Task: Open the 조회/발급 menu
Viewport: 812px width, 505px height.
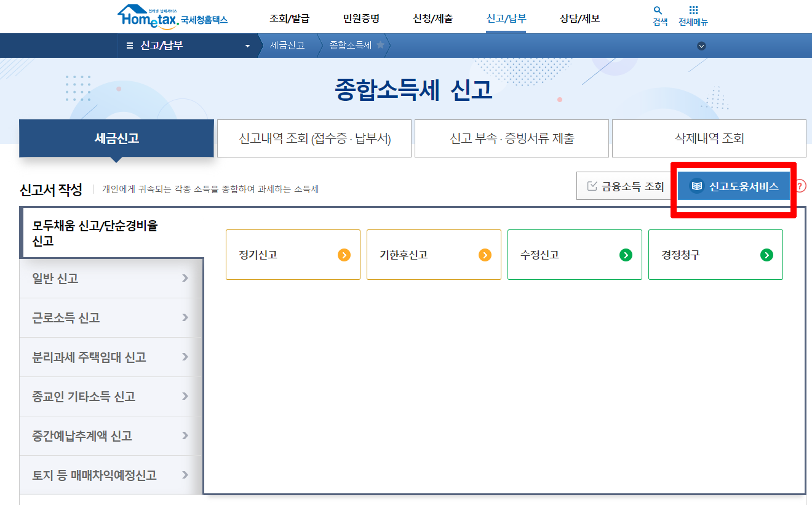Action: click(x=289, y=18)
